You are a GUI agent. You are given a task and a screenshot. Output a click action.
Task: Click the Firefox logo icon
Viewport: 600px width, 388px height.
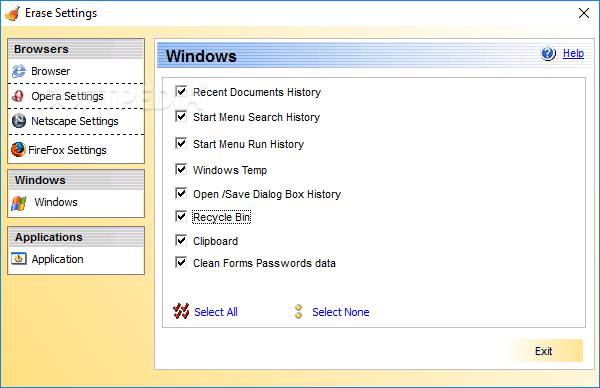pos(18,150)
